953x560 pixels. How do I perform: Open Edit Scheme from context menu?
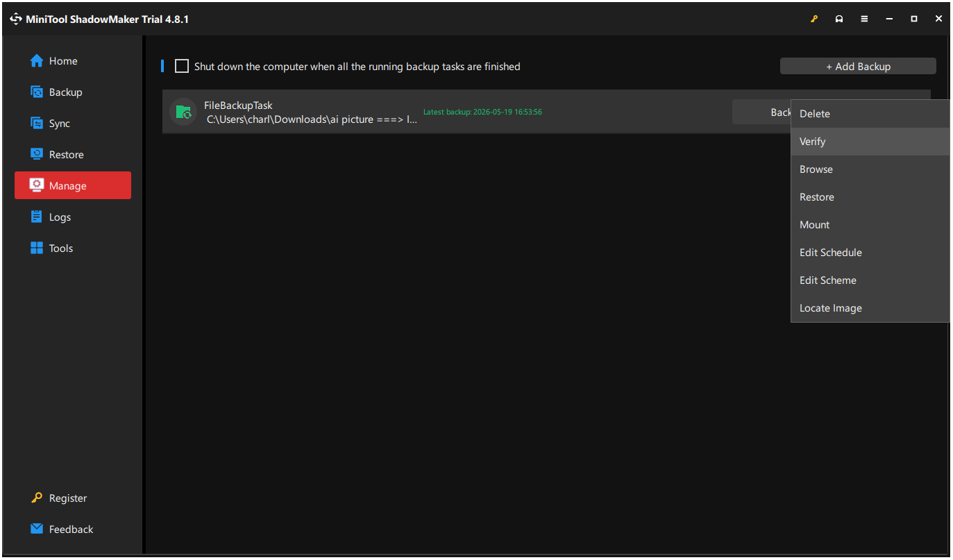click(x=870, y=280)
